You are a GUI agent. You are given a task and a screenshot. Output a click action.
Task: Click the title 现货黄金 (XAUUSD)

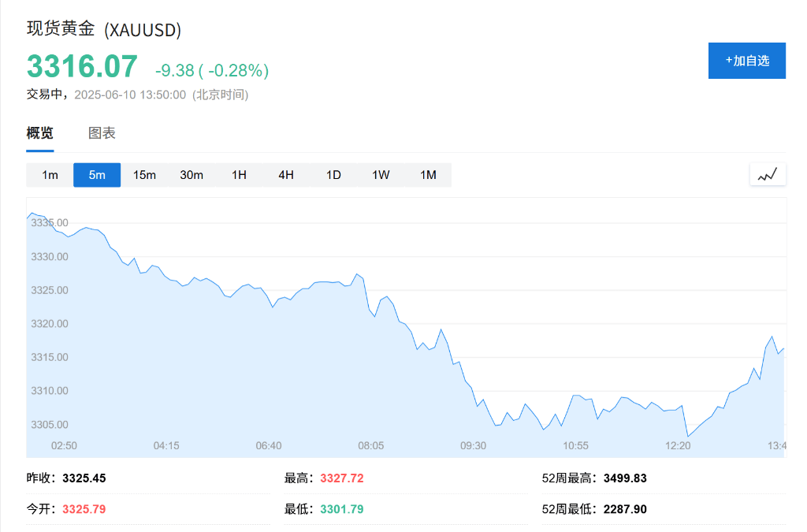104,29
